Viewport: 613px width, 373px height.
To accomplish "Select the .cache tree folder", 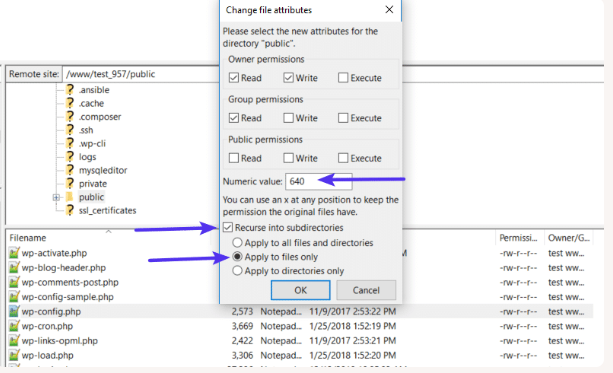I will pos(91,103).
